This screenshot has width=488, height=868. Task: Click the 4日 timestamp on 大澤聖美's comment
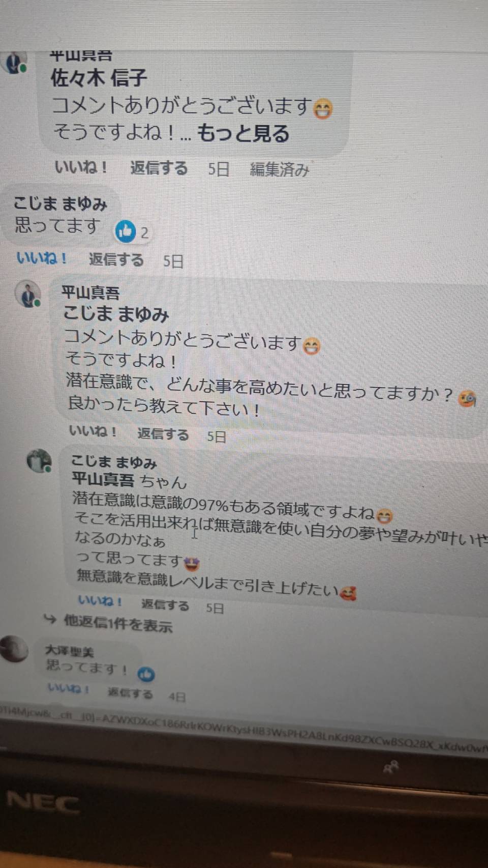(x=177, y=696)
